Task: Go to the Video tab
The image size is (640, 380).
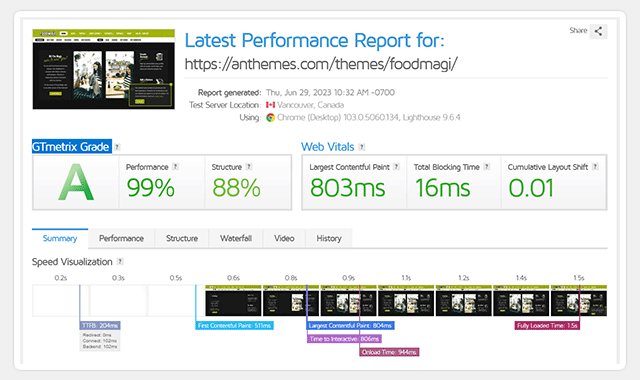Action: point(284,238)
